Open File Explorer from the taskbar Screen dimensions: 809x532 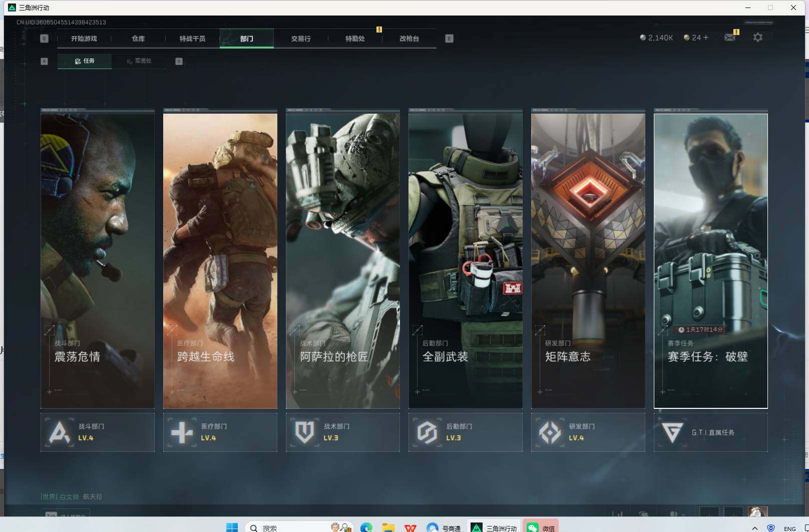coord(388,527)
